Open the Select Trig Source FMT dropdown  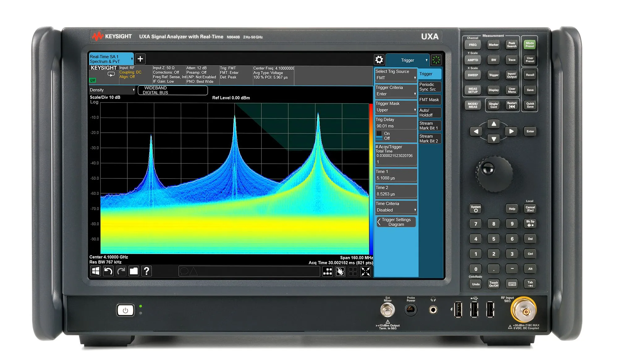click(x=396, y=77)
